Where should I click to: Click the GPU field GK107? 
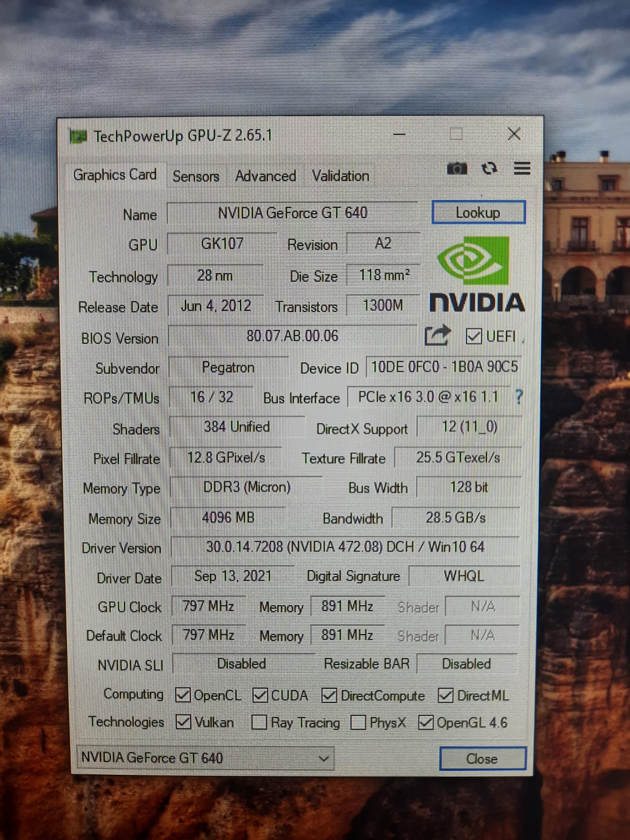[x=222, y=244]
